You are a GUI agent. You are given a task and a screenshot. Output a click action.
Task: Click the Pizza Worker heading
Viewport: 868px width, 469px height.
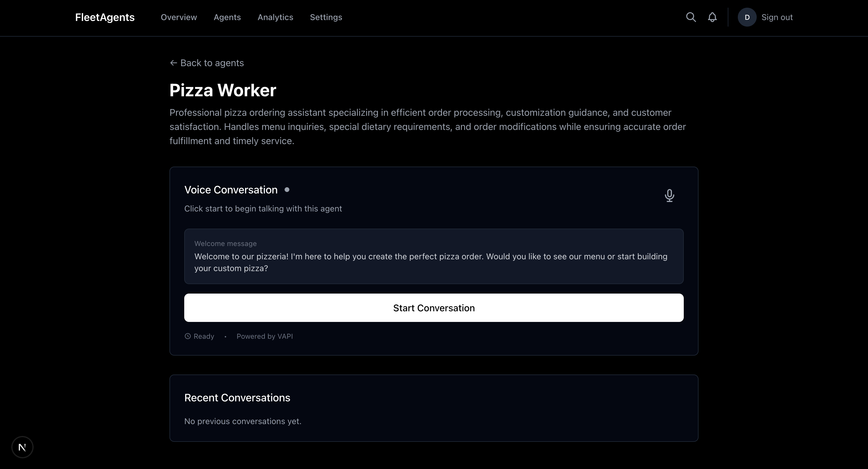pyautogui.click(x=223, y=90)
